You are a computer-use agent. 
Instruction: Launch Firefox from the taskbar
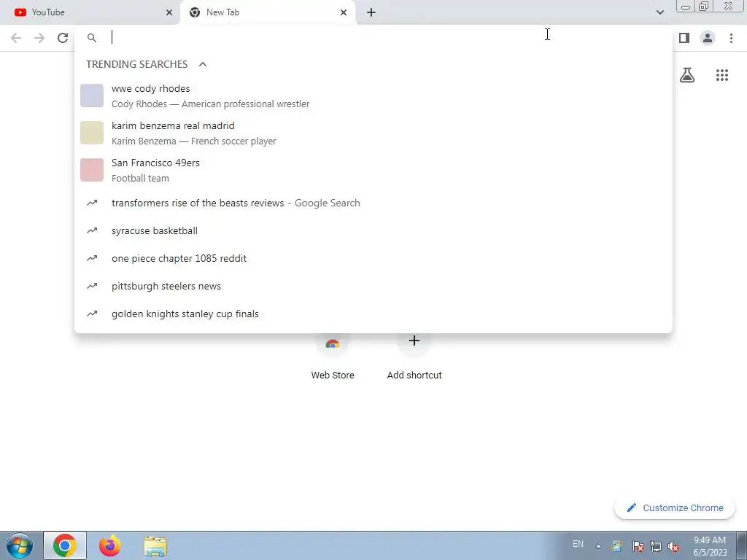click(x=110, y=545)
